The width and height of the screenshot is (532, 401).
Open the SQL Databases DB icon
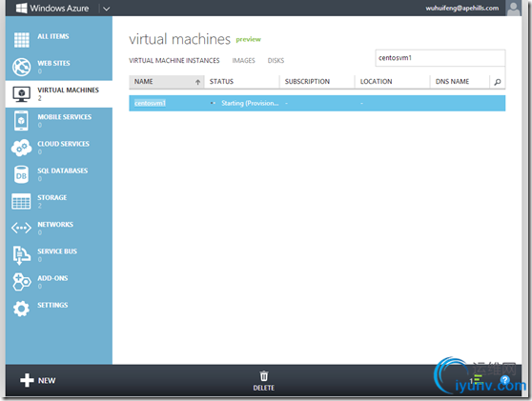point(21,174)
